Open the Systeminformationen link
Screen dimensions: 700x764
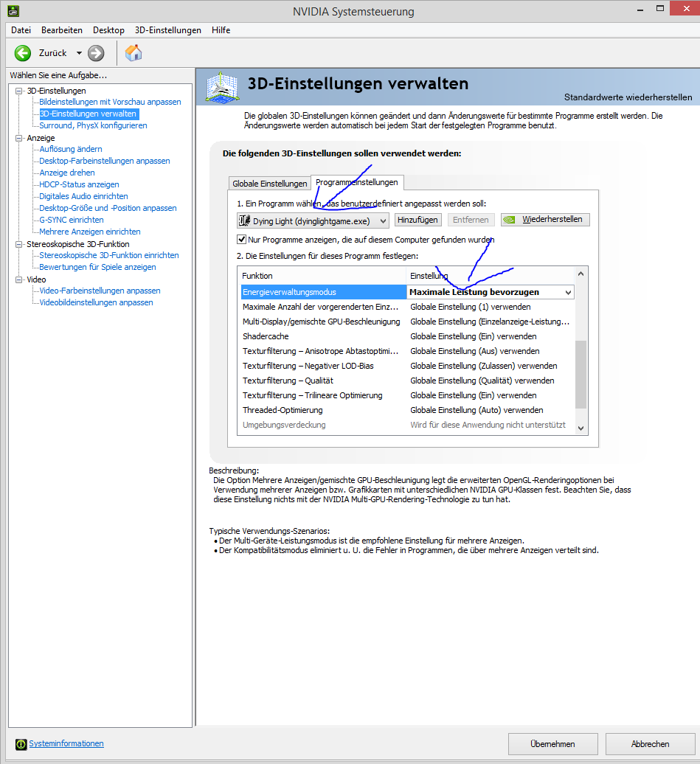point(66,743)
